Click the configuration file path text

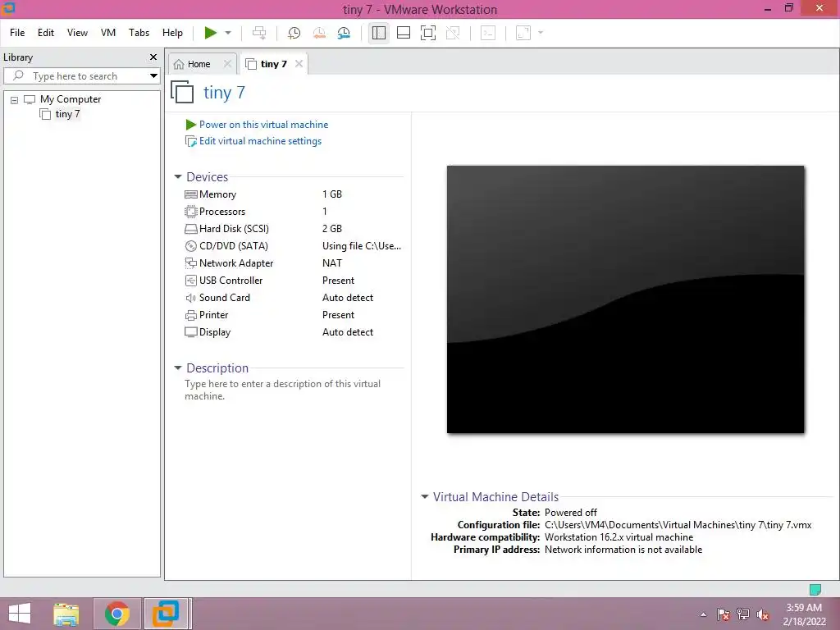coord(678,525)
